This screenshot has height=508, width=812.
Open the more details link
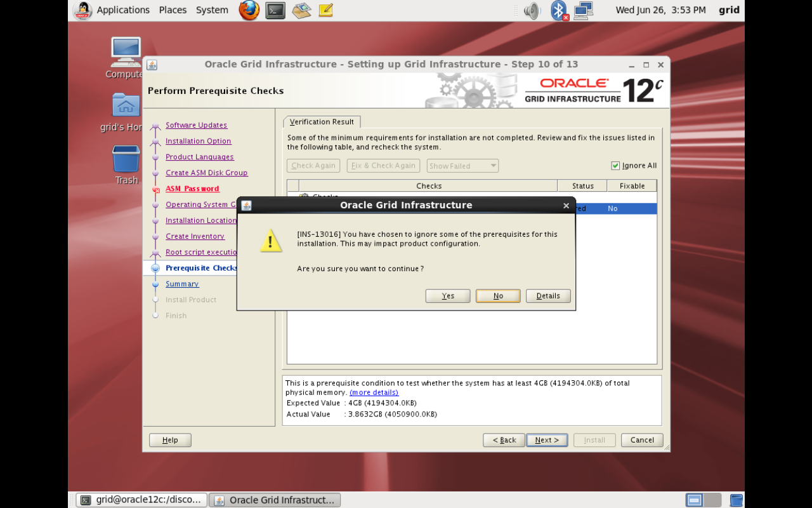[374, 392]
